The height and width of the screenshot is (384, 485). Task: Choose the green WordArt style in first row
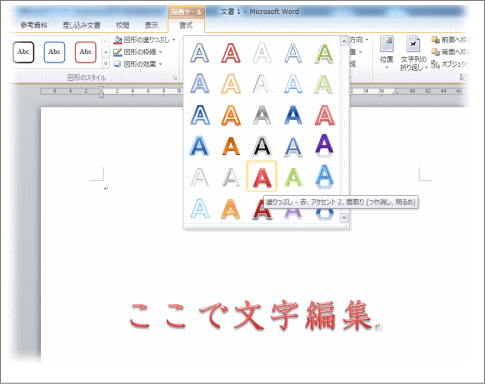click(324, 53)
